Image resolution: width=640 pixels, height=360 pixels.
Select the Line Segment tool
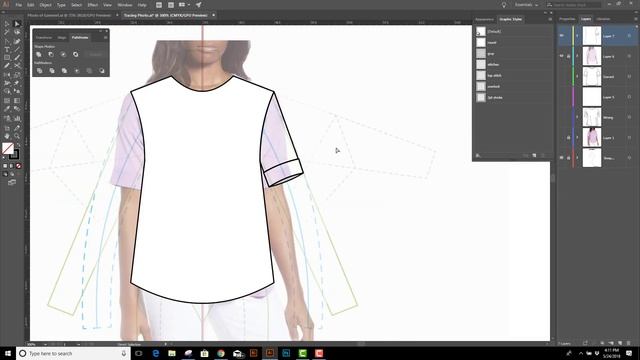coord(17,49)
